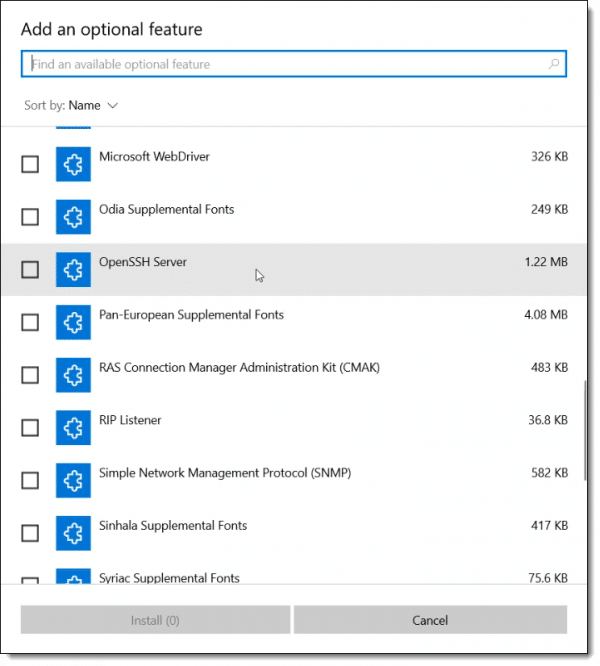Select Pan-European Supplemental Fonts checkbox
Image resolution: width=600 pixels, height=666 pixels.
pyautogui.click(x=30, y=322)
